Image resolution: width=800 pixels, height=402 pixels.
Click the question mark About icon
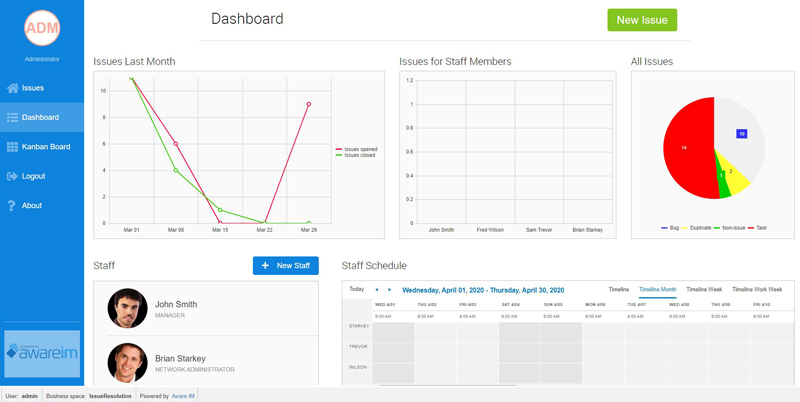pos(12,206)
